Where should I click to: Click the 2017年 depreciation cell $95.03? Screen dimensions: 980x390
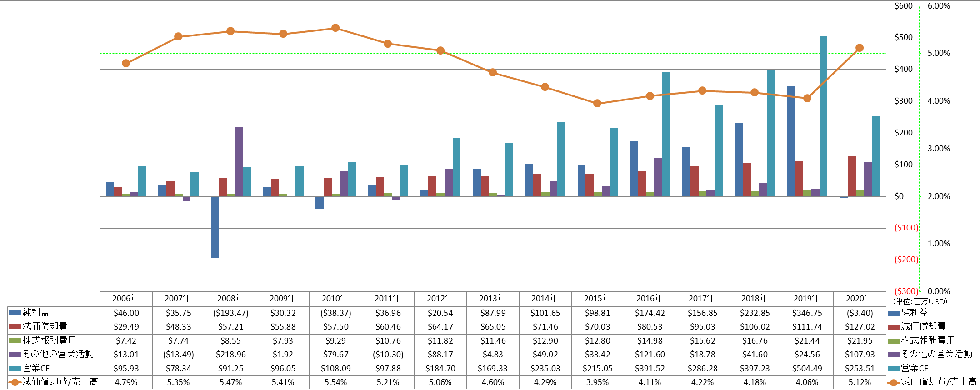pos(702,327)
